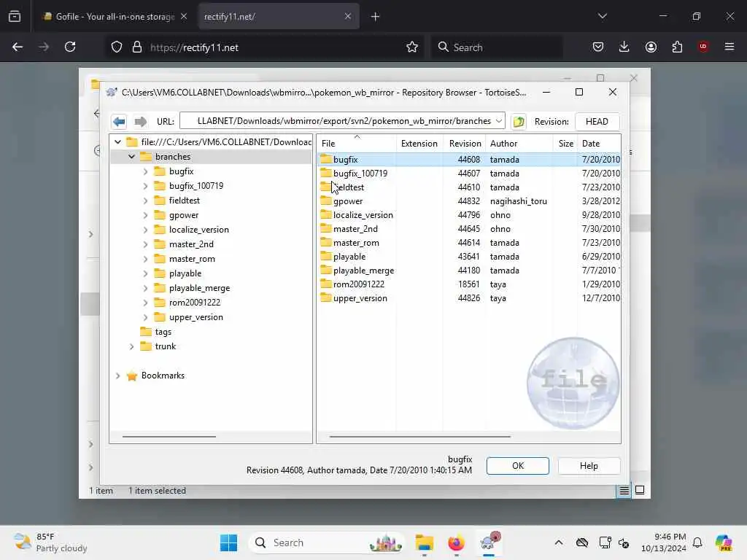Expand the trunk tree node

[131, 346]
